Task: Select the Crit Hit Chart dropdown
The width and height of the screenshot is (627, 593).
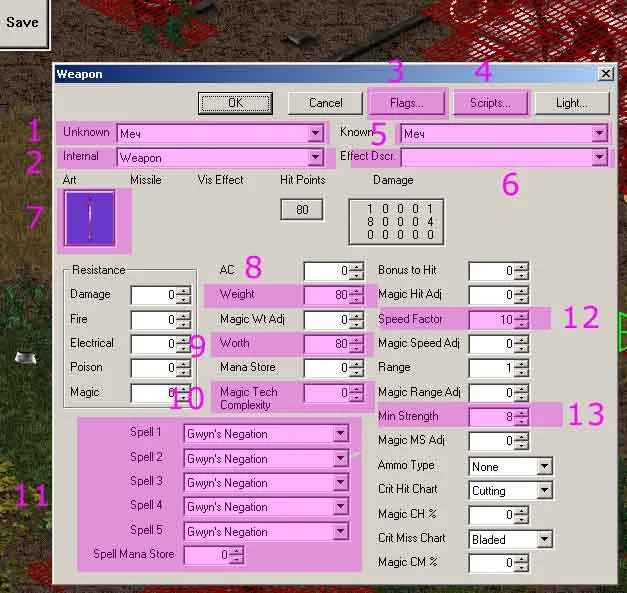Action: [x=544, y=491]
